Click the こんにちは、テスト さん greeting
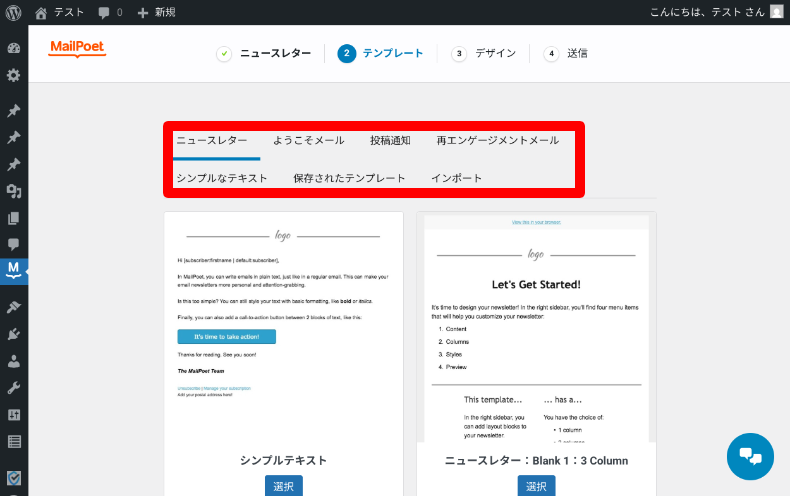 tap(707, 12)
